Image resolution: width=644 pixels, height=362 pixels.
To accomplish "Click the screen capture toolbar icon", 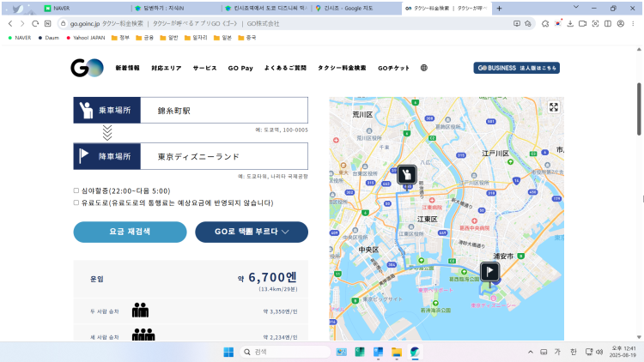I will pyautogui.click(x=595, y=23).
